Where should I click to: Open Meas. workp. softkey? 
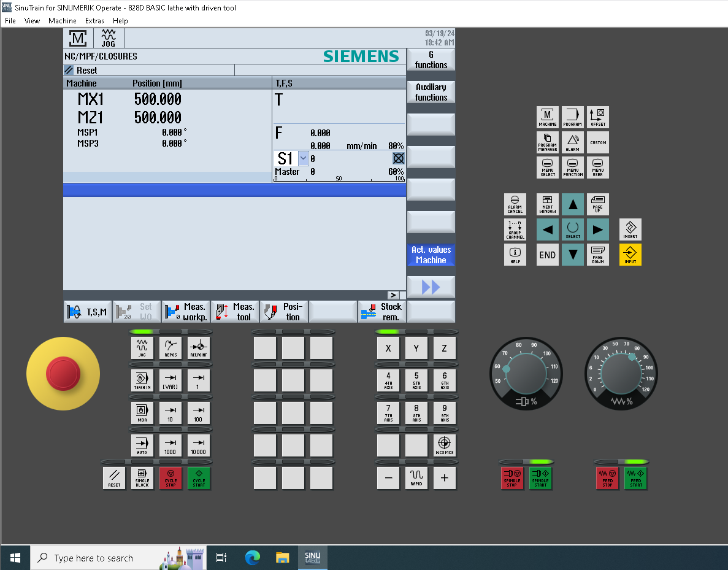coord(186,312)
